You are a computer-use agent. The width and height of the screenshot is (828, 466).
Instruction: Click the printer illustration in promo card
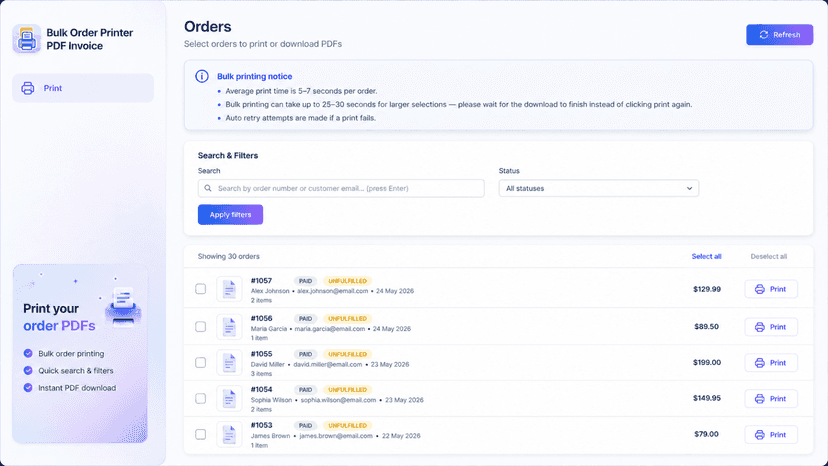click(123, 307)
